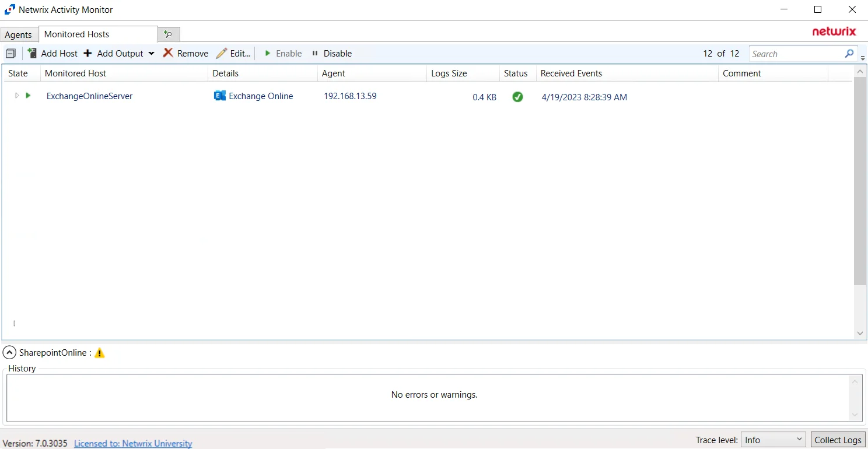This screenshot has height=449, width=868.
Task: Click the Exchange Online details text
Action: tap(261, 96)
